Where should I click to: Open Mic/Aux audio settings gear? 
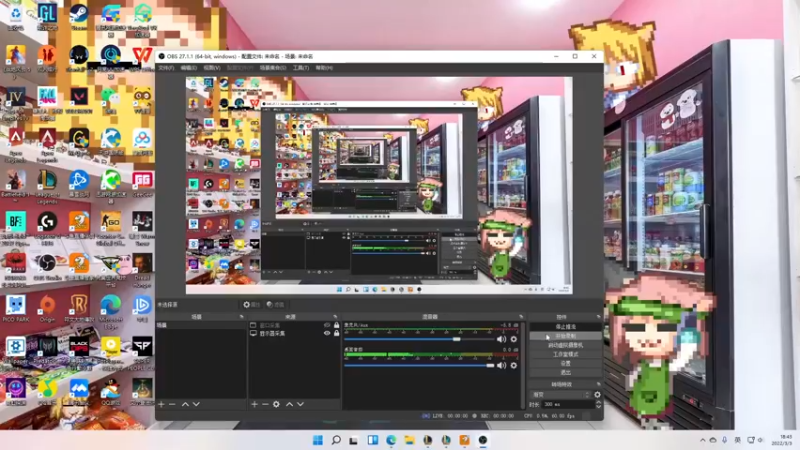click(x=514, y=339)
